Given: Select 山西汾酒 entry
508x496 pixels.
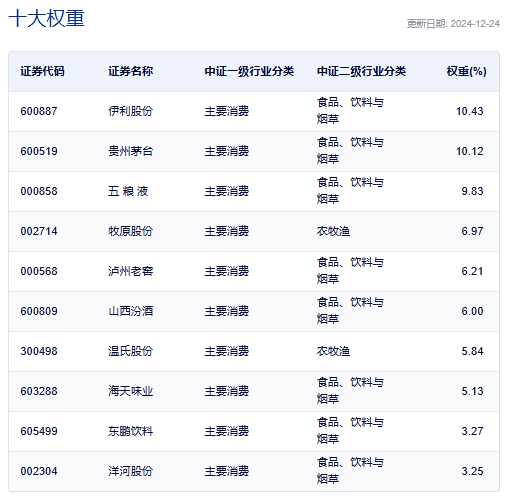Looking at the screenshot, I should click(x=131, y=311).
